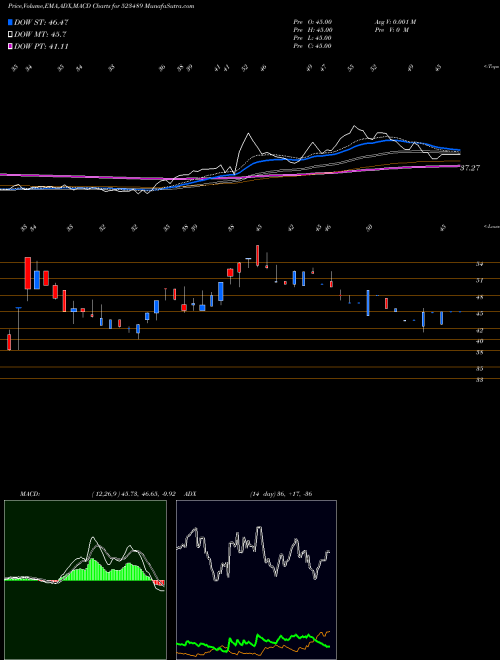Click the 37.27 EMA price label
The image size is (500, 660).
(x=471, y=168)
